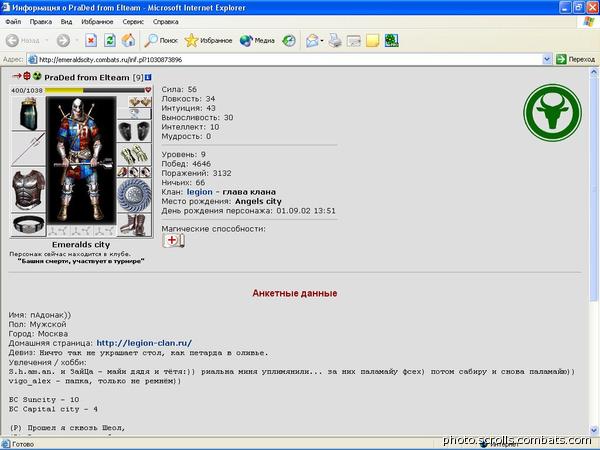
Task: Click the green clover toolbar icon
Action: point(391,40)
